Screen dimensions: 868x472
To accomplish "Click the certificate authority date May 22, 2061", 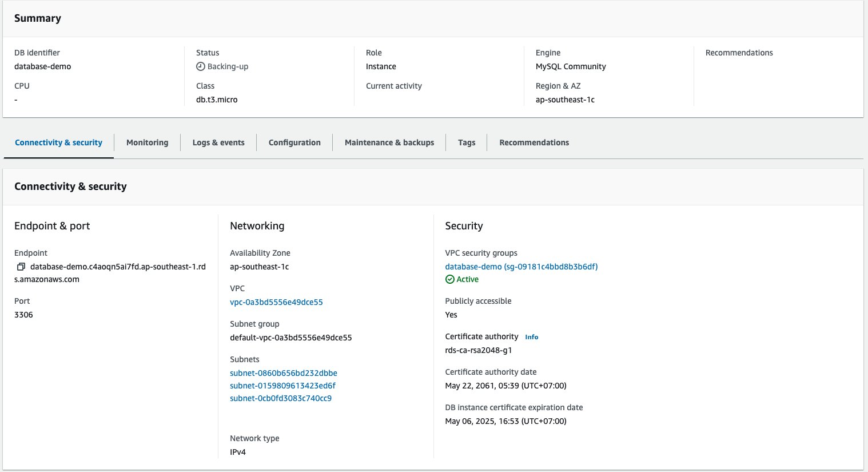I will pos(506,386).
